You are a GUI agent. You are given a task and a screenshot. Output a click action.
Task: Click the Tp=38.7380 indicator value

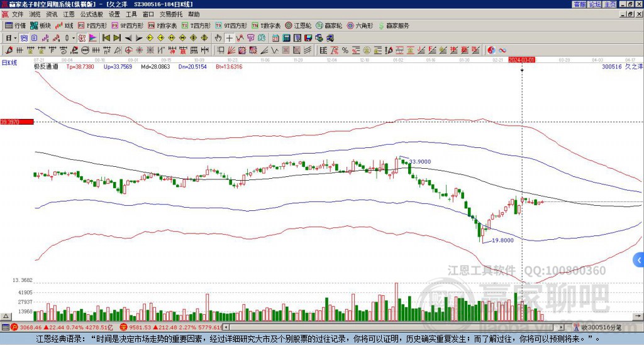click(x=80, y=66)
